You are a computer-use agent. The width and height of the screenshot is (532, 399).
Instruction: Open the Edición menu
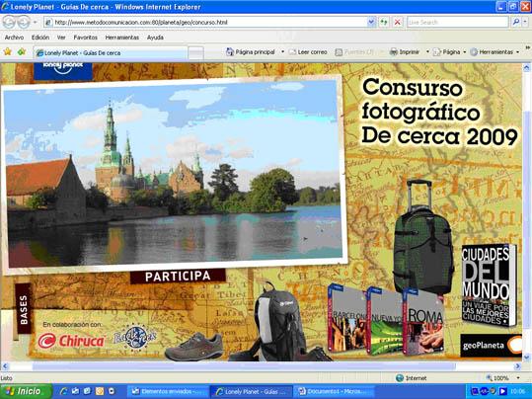tap(40, 38)
